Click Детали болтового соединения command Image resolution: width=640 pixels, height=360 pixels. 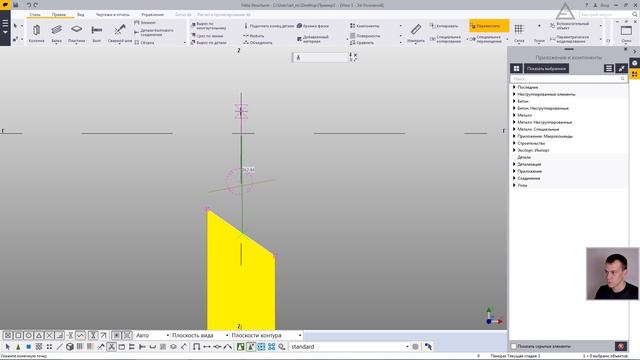[x=154, y=32]
